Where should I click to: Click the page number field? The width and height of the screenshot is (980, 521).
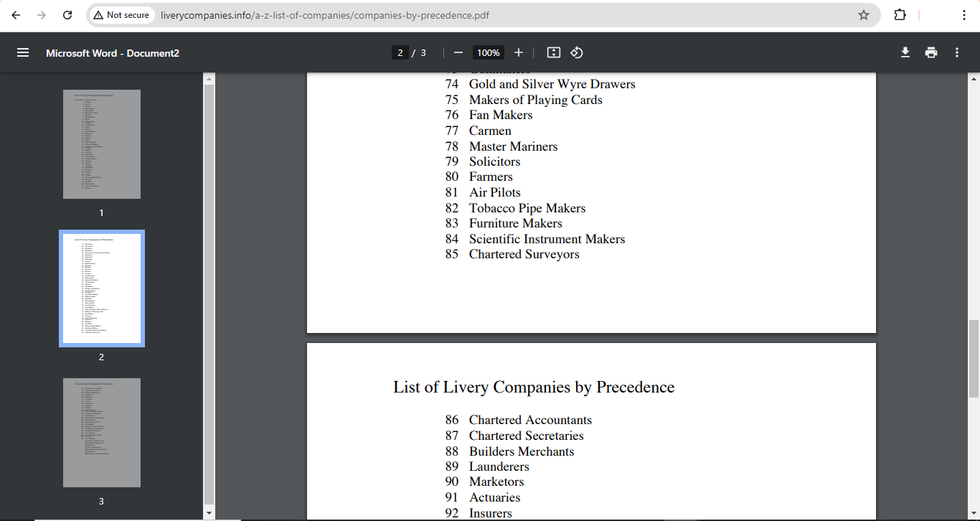pos(400,52)
